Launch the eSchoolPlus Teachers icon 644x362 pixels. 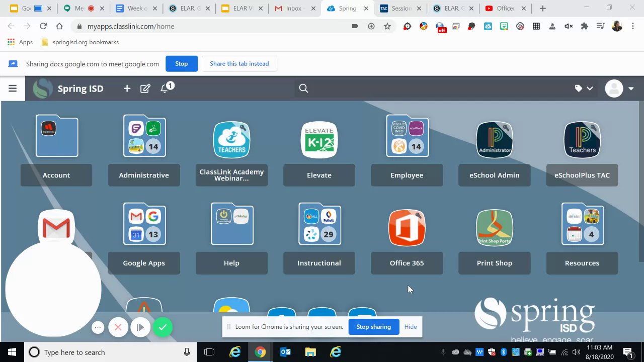pyautogui.click(x=582, y=140)
